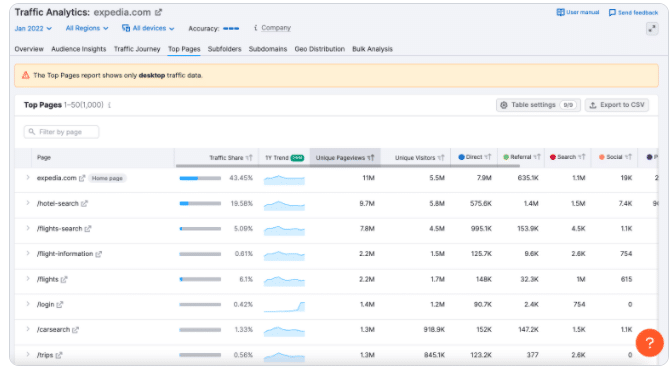Expand the /flight-information row
Image resolution: width=672 pixels, height=385 pixels.
(28, 253)
